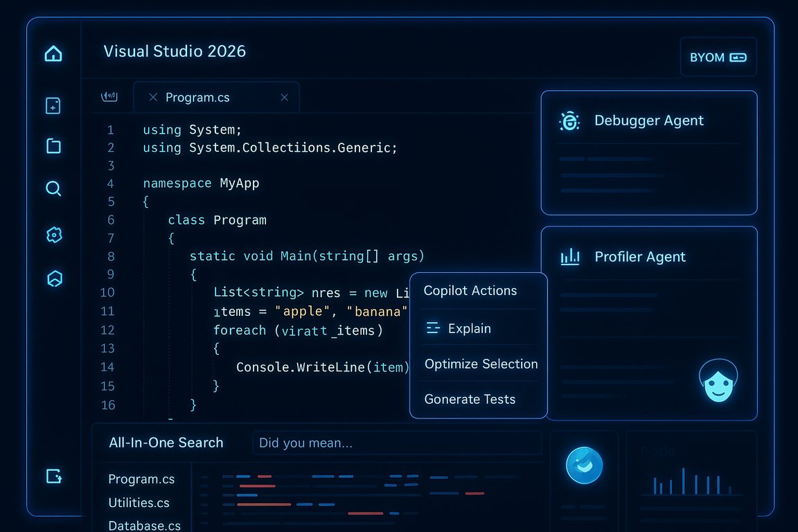Click the Debugger Agent robot icon
This screenshot has width=798, height=532.
pos(569,121)
